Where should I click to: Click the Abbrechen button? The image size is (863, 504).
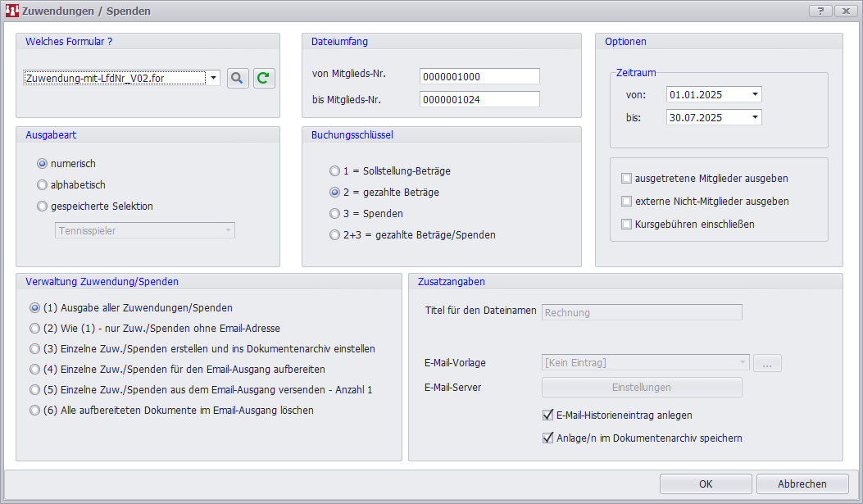(x=802, y=484)
